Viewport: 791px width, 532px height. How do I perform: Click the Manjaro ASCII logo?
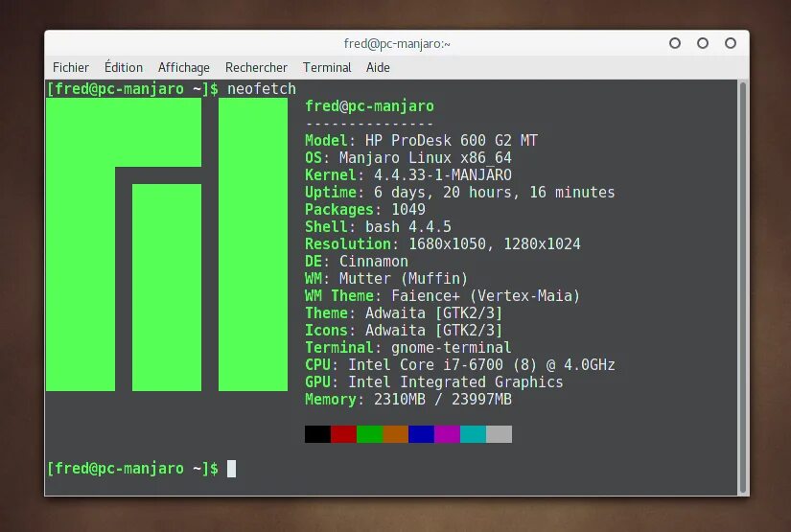(x=167, y=244)
